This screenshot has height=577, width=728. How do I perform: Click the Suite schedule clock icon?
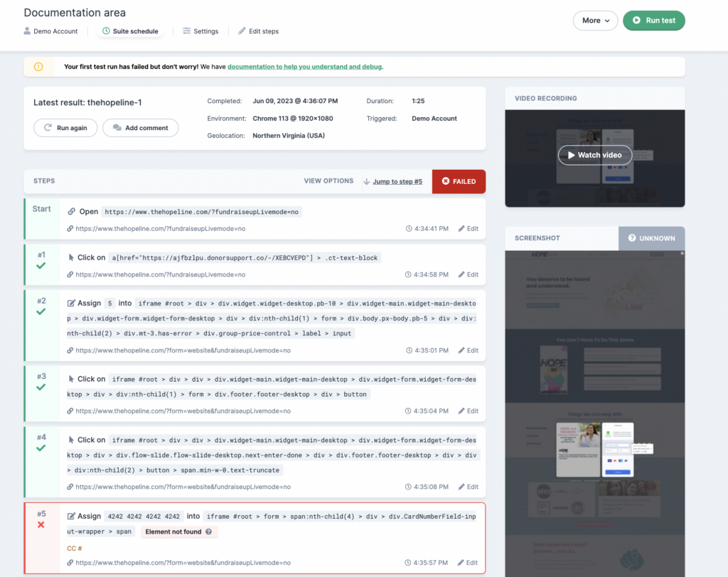click(x=106, y=31)
